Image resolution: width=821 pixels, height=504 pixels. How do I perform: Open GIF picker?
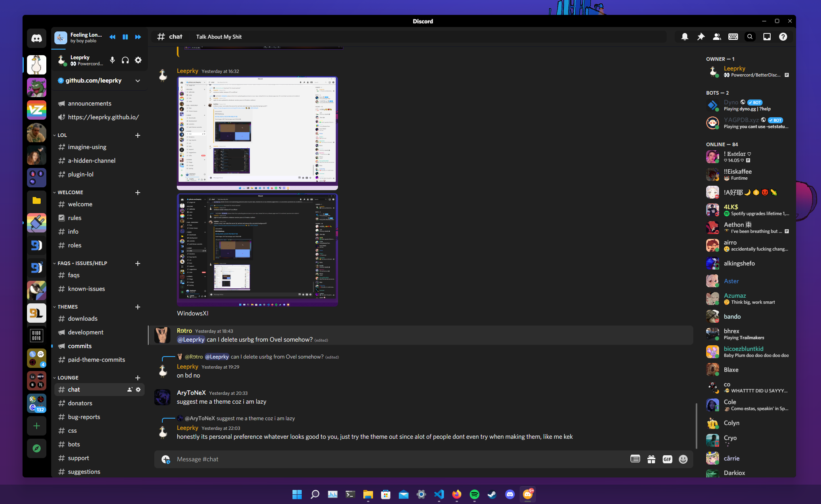point(668,459)
